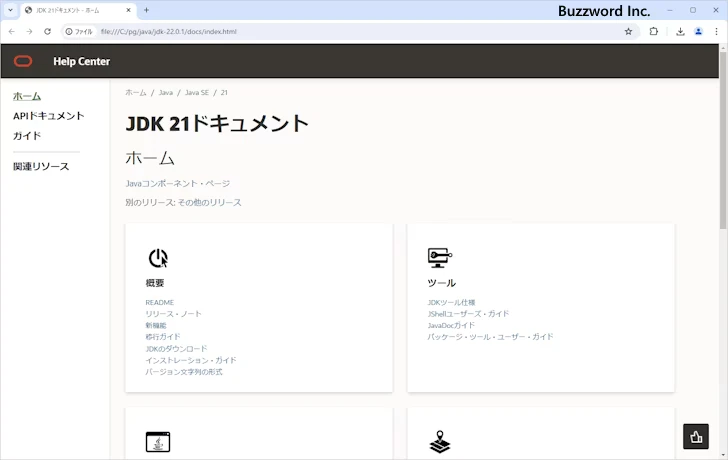Viewport: 728px width, 460px height.
Task: Click the JDK 21ドキュメント page title
Action: click(217, 123)
